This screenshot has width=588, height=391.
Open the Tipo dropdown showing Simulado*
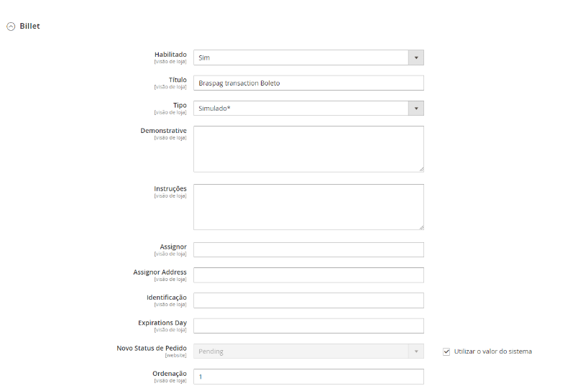[301, 109]
